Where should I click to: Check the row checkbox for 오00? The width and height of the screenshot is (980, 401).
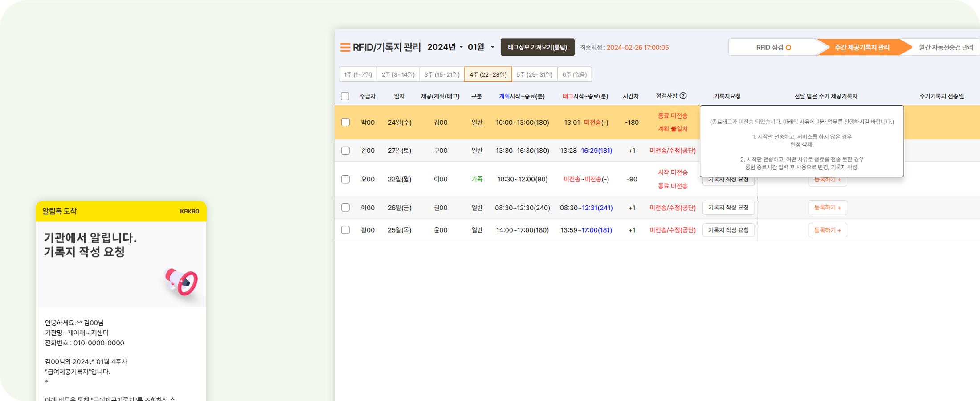345,179
